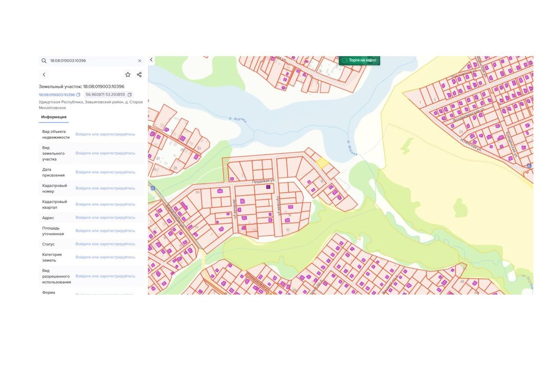554x392 pixels.
Task: Add the land plot to favorites with star
Action: 128,74
